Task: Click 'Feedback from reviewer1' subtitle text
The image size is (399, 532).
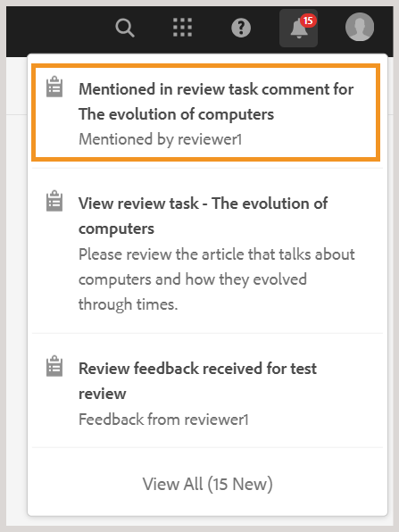Action: click(x=163, y=420)
